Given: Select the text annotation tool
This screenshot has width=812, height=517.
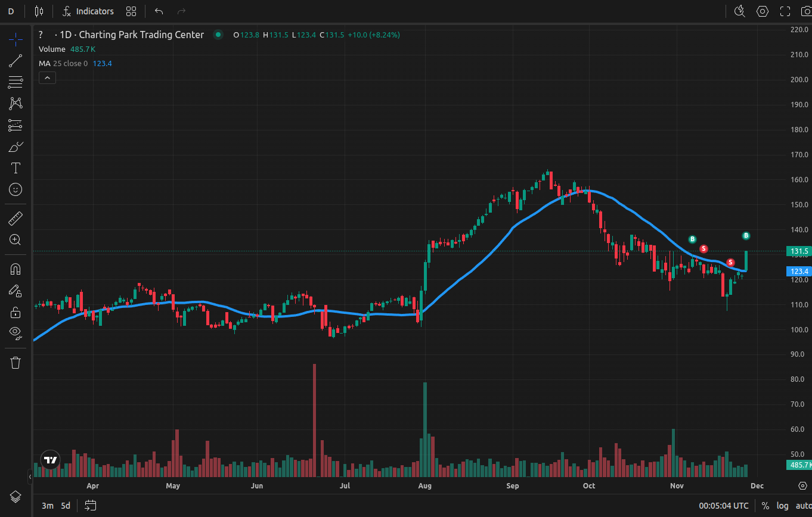Looking at the screenshot, I should (x=16, y=168).
